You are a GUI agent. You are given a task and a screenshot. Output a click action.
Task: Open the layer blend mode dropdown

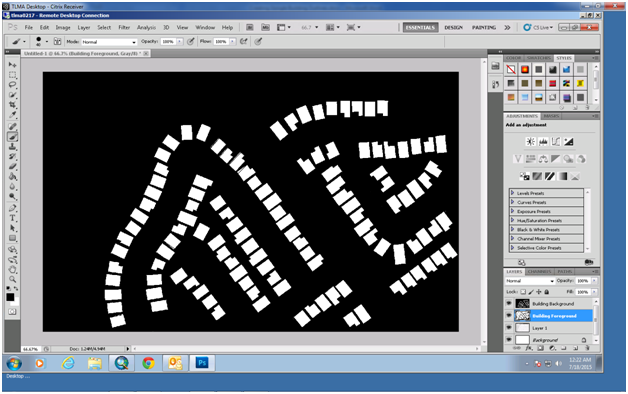pyautogui.click(x=529, y=281)
